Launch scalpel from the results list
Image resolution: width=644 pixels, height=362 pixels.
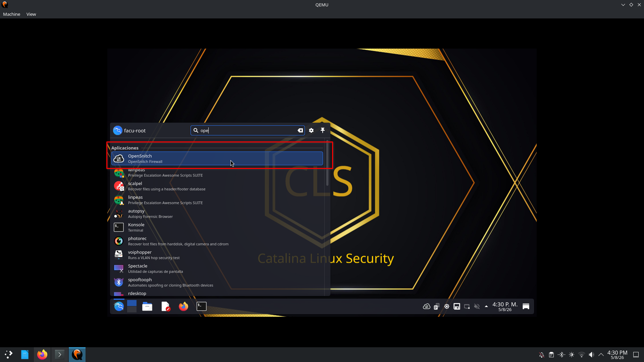click(217, 186)
